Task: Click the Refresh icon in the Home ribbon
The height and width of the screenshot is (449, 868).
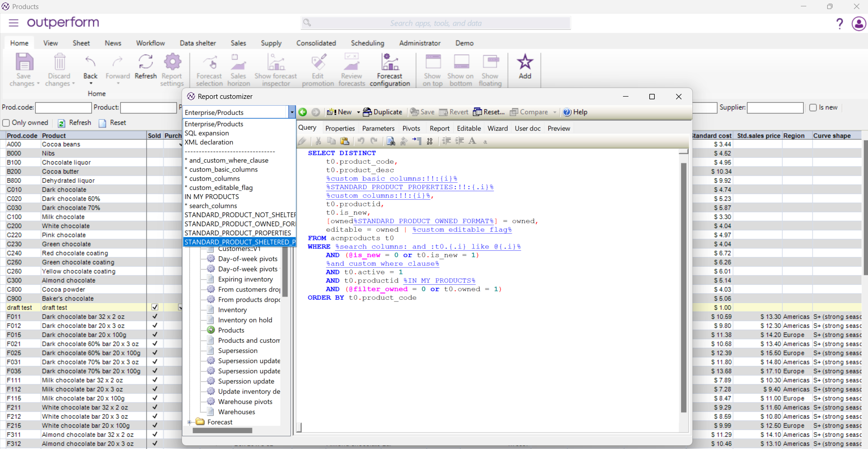Action: 146,62
